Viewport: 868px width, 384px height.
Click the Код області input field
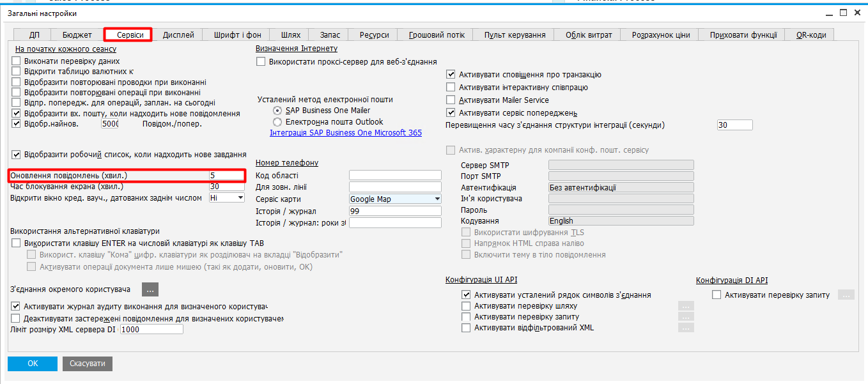[x=395, y=175]
